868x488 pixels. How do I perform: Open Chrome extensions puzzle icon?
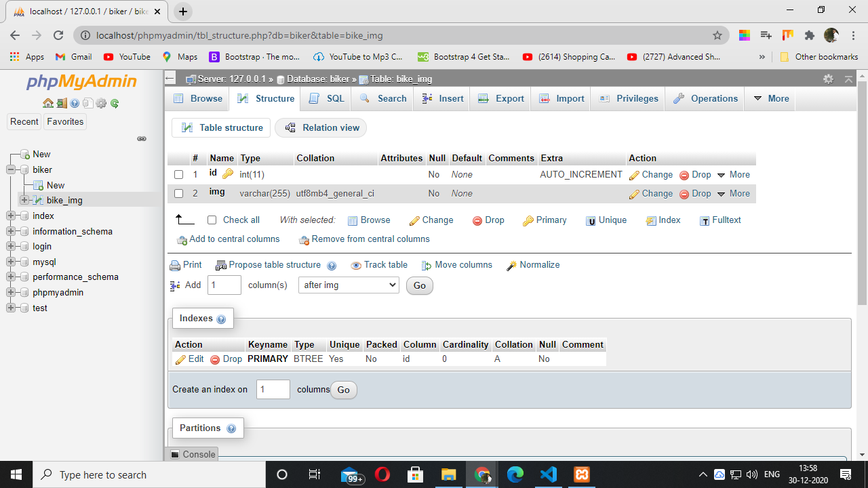pos(809,35)
